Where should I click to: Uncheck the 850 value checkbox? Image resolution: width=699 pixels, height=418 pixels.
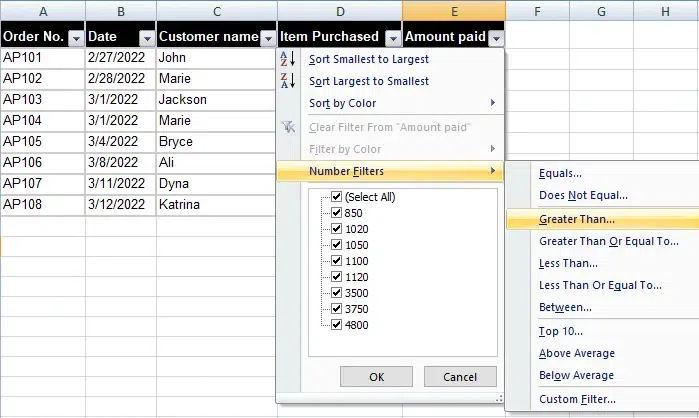[336, 213]
